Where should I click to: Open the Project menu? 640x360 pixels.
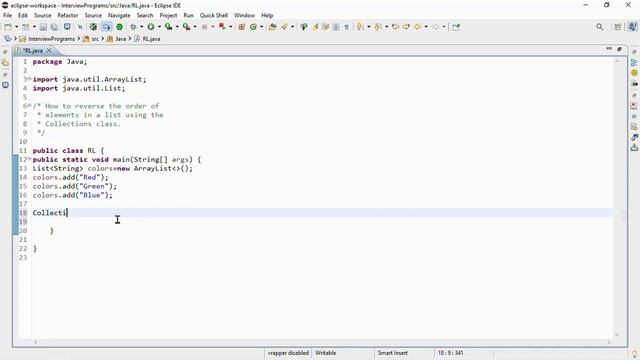pyautogui.click(x=168, y=16)
